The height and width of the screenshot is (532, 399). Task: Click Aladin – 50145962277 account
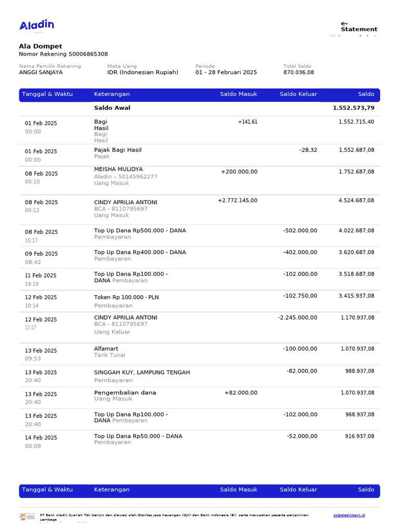126,177
